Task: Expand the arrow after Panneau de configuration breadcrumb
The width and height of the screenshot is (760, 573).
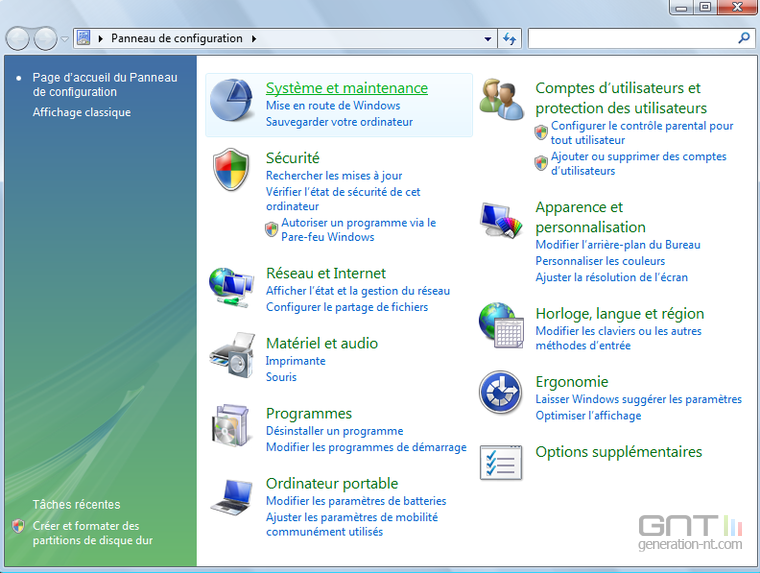Action: pyautogui.click(x=254, y=39)
